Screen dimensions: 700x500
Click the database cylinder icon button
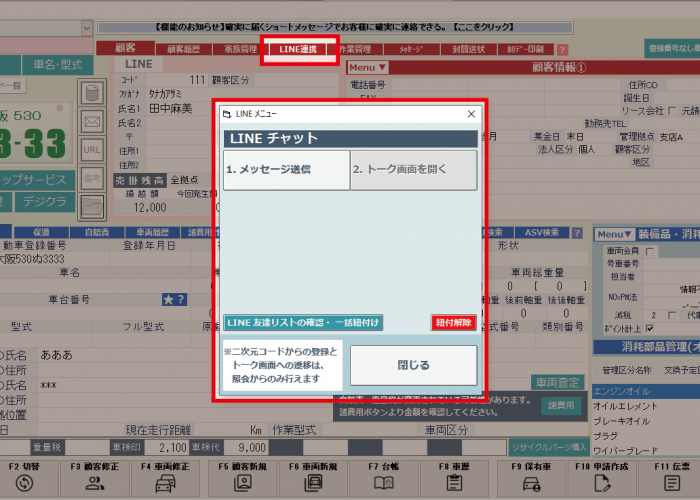(x=92, y=93)
